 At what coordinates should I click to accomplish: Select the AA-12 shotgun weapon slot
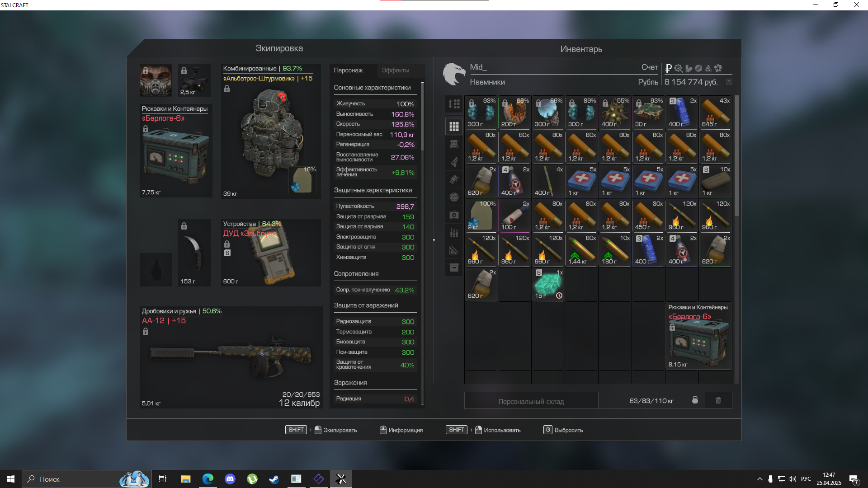tap(231, 357)
